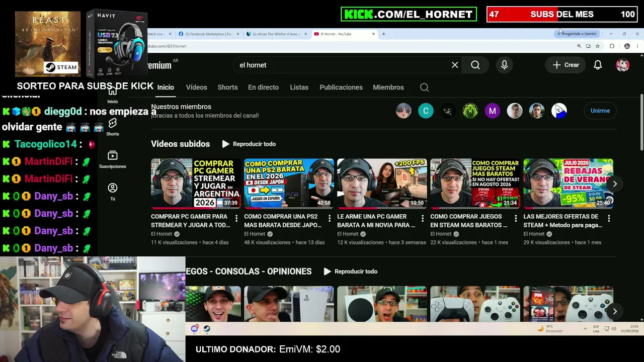Open the taskbar weather widget
The height and width of the screenshot is (362, 644).
(x=549, y=329)
